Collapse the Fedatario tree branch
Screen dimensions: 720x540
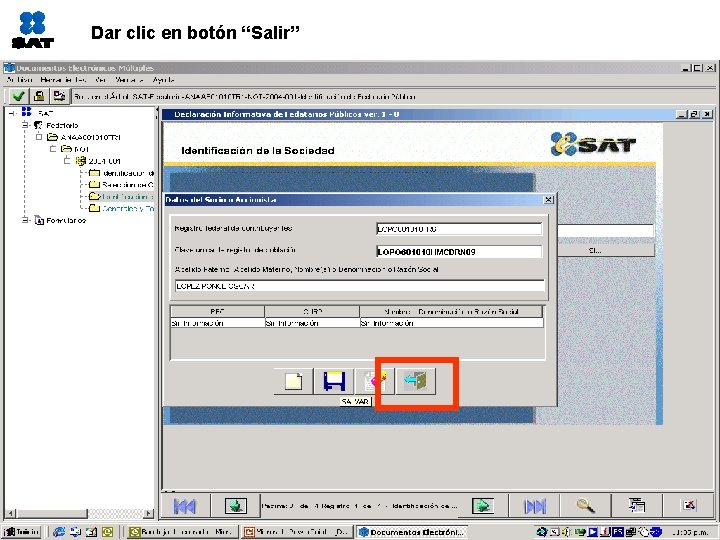click(x=25, y=125)
